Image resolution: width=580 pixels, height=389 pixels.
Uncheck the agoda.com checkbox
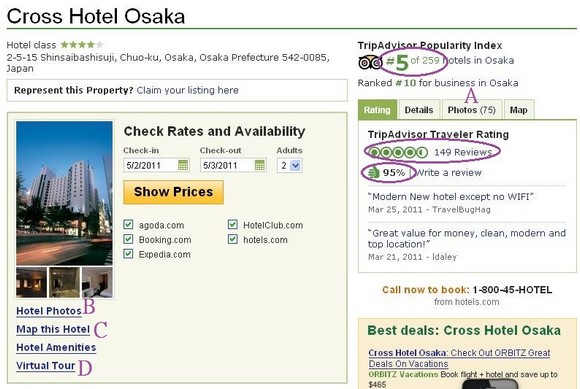[x=128, y=224]
